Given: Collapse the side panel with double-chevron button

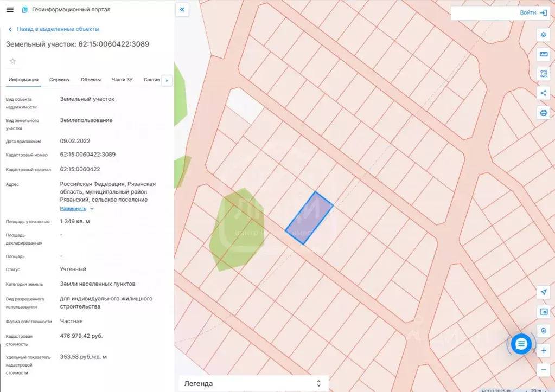Looking at the screenshot, I should point(182,10).
